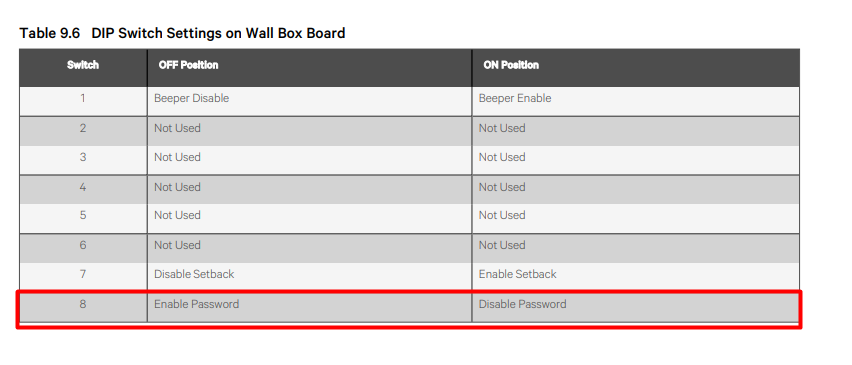
Task: Click 'Not Used' ON cell for switch 6
Action: (636, 248)
